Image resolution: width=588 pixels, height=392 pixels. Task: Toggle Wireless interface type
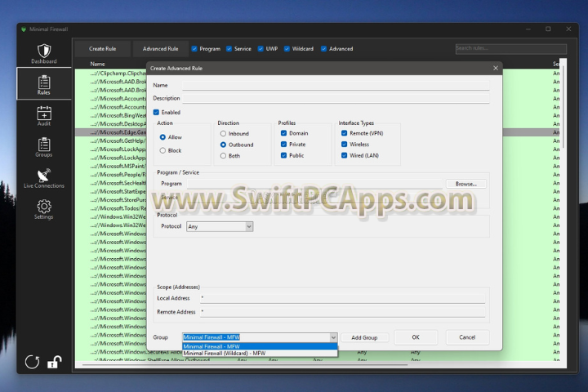point(345,144)
